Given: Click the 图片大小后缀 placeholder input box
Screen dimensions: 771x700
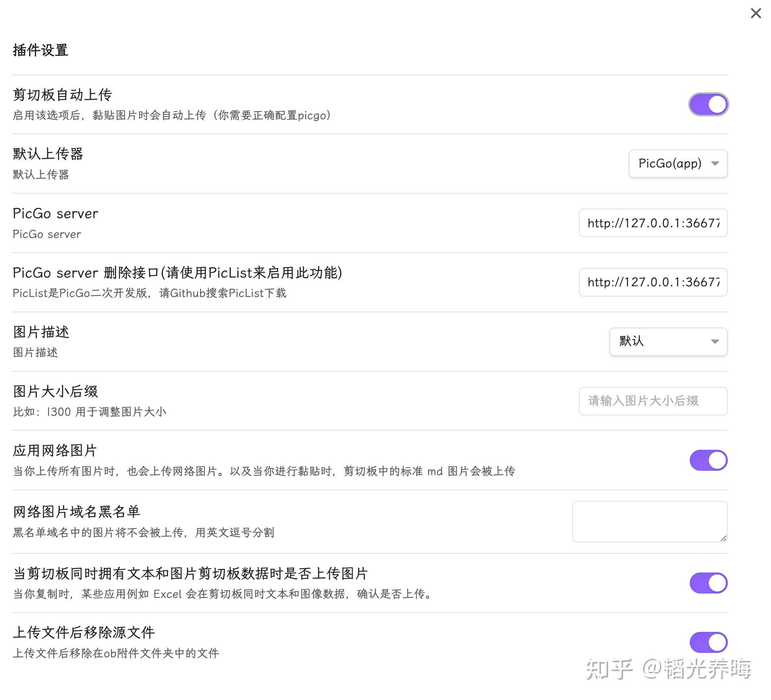Looking at the screenshot, I should [x=653, y=401].
